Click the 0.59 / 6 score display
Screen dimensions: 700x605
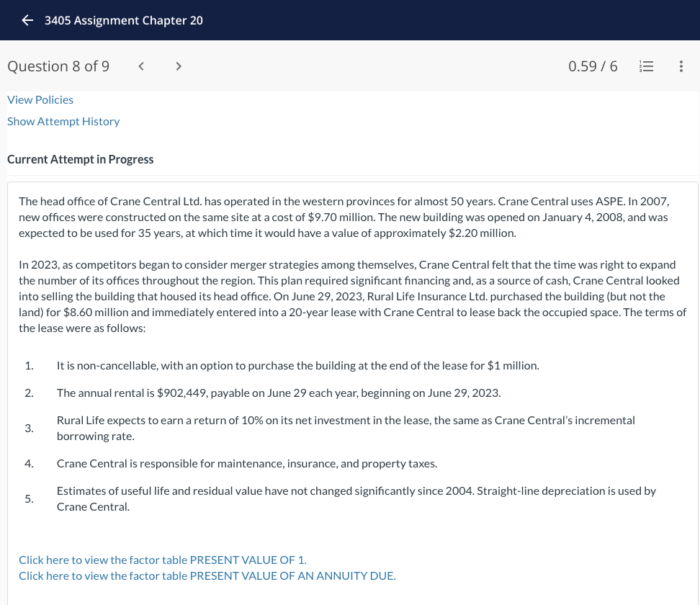tap(593, 66)
